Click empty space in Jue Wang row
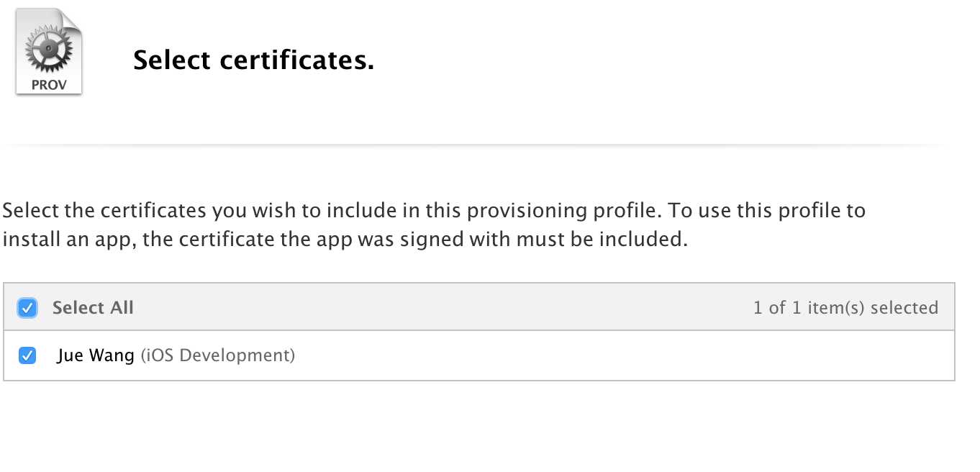This screenshot has height=472, width=980. click(x=619, y=355)
